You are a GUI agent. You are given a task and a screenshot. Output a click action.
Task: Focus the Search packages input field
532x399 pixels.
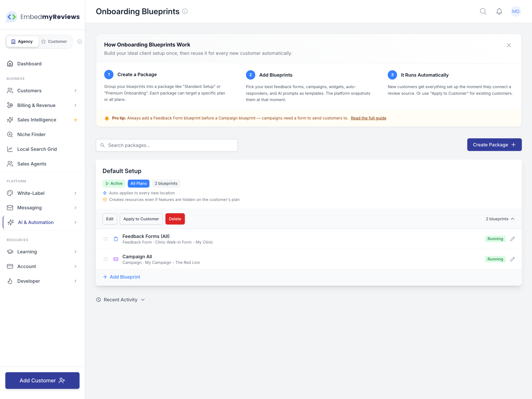point(167,145)
